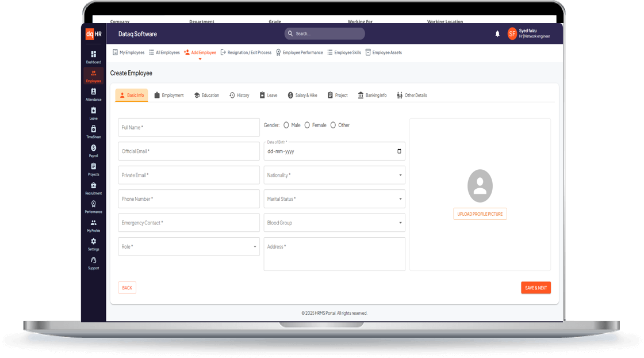
Task: Choose Female as gender
Action: click(308, 125)
